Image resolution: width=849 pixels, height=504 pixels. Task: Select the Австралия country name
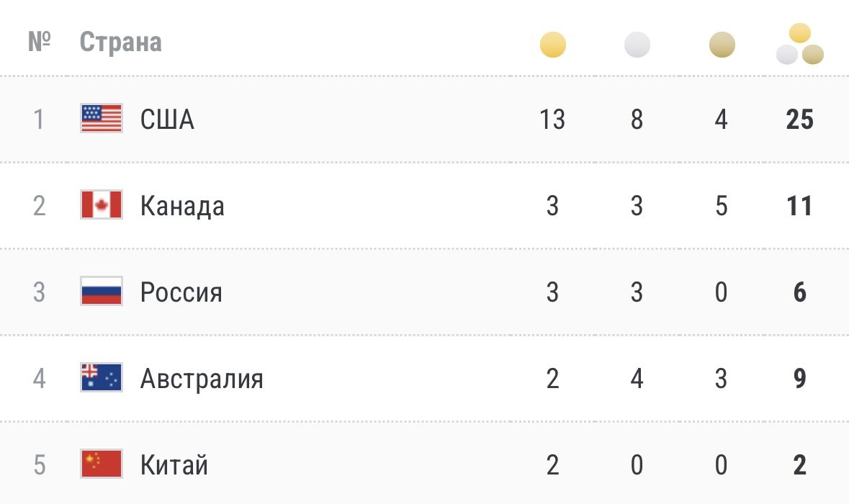(202, 379)
